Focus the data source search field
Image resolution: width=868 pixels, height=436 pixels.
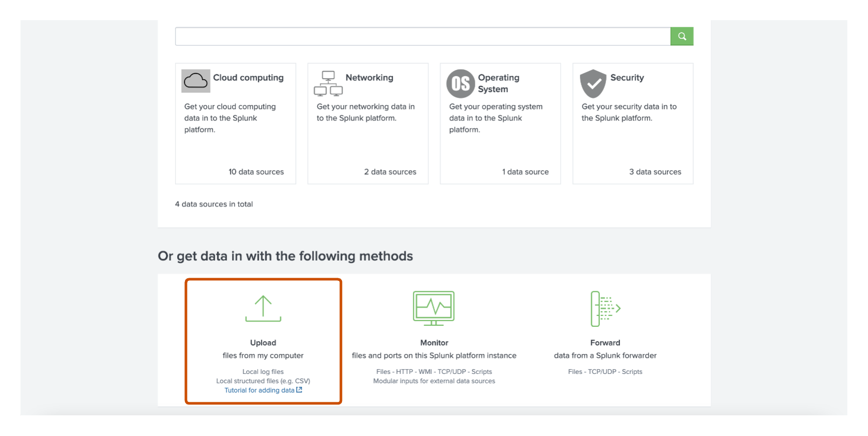point(423,36)
